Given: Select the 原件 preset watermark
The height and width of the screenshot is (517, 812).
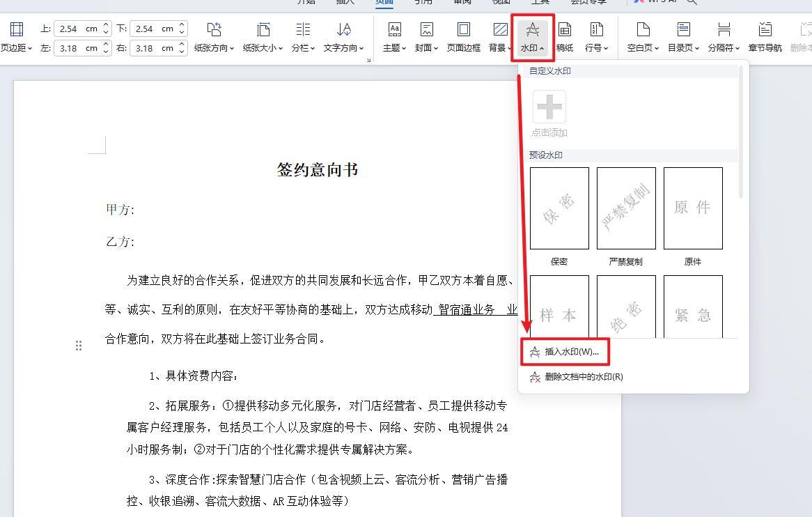Looking at the screenshot, I should (693, 208).
